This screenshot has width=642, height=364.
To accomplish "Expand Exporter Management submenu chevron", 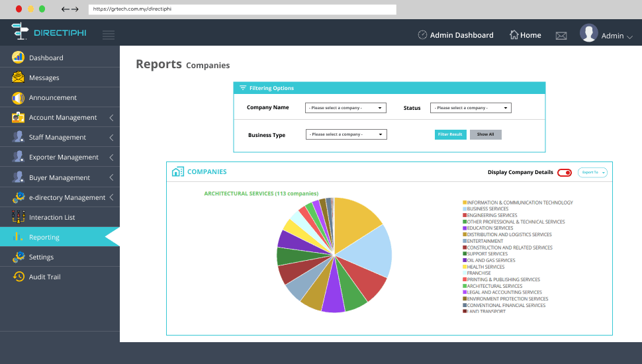I will coord(111,158).
